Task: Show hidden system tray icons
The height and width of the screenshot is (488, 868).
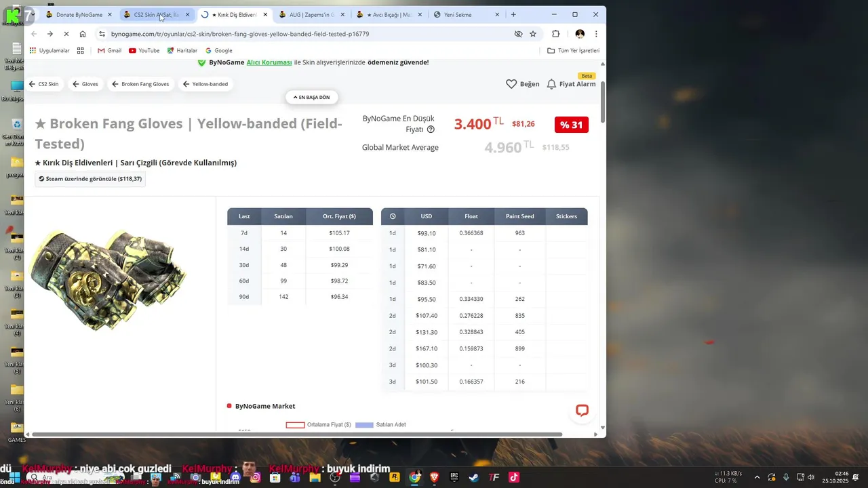Action: [757, 477]
